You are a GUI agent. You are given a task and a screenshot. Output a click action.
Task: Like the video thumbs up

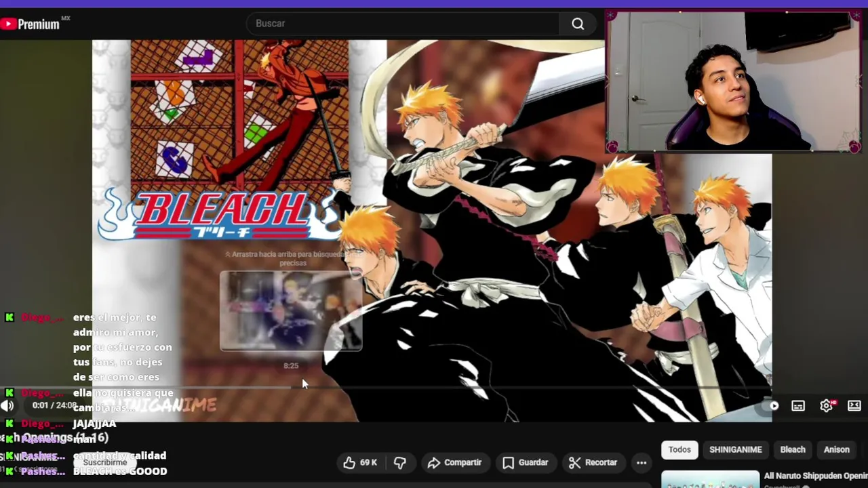[360, 462]
